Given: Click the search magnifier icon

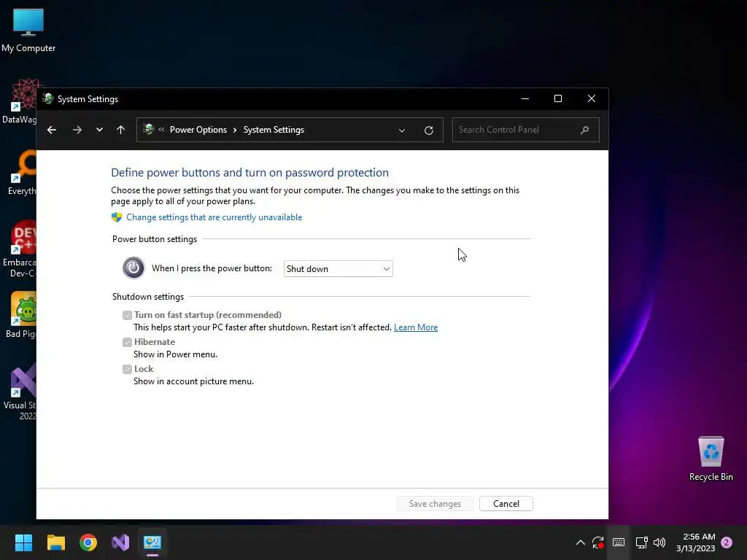Looking at the screenshot, I should tap(584, 130).
